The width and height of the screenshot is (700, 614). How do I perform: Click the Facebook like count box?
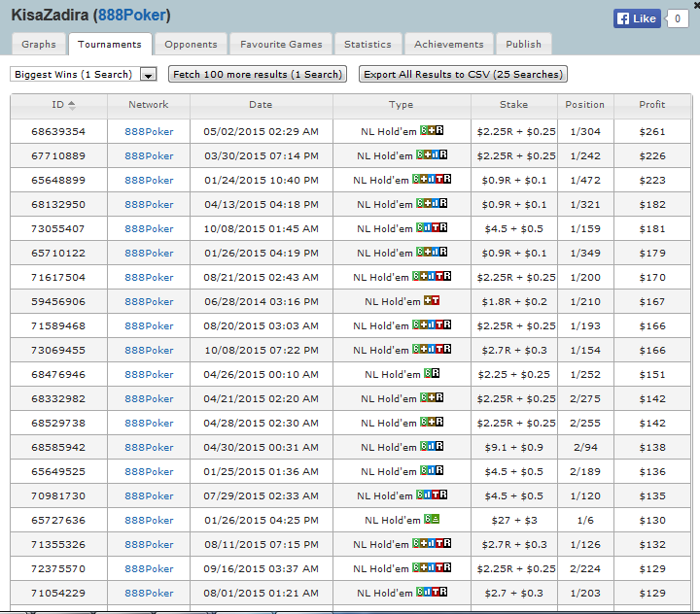pos(678,18)
